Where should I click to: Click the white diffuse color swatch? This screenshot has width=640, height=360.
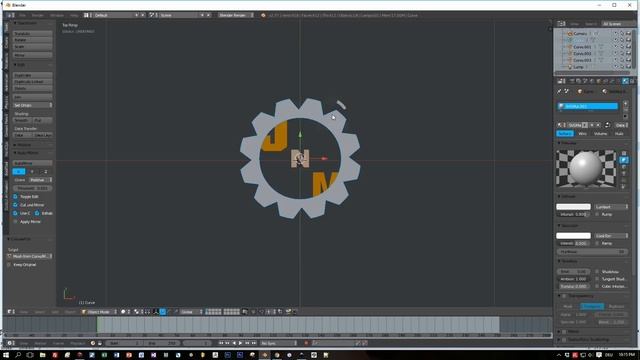573,207
